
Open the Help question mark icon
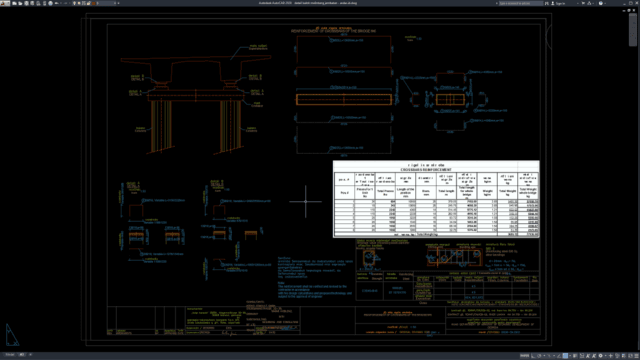[601, 3]
